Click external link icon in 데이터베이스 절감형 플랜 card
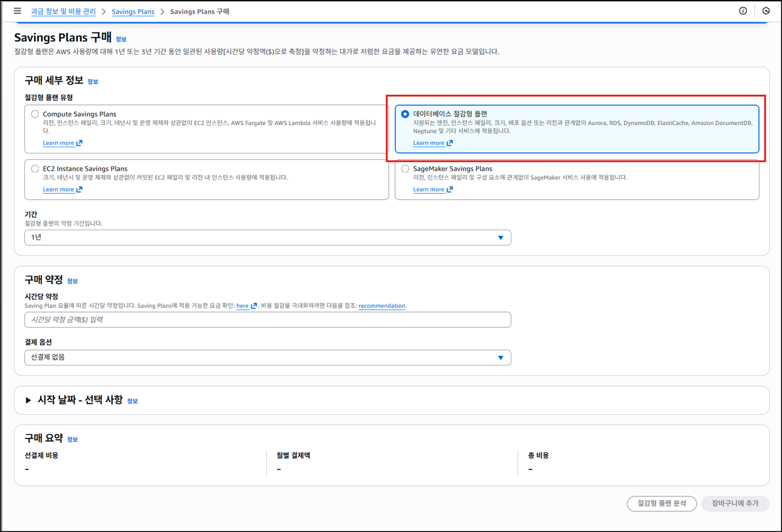This screenshot has height=532, width=782. pyautogui.click(x=450, y=143)
